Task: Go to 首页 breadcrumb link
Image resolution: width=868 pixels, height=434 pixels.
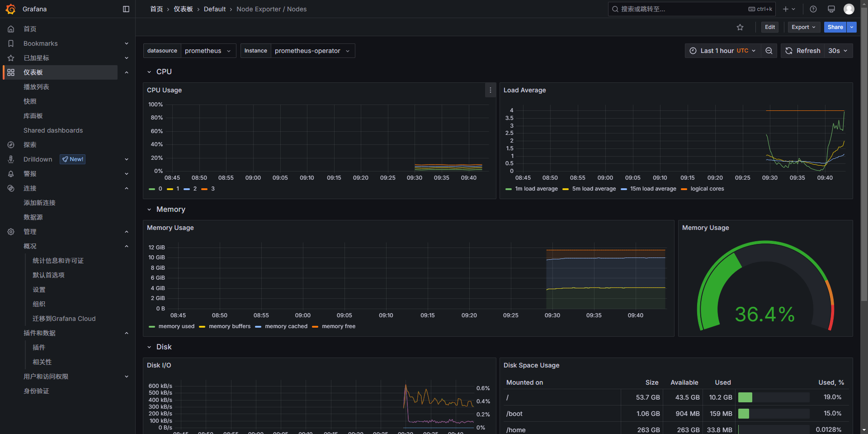Action: [x=156, y=9]
